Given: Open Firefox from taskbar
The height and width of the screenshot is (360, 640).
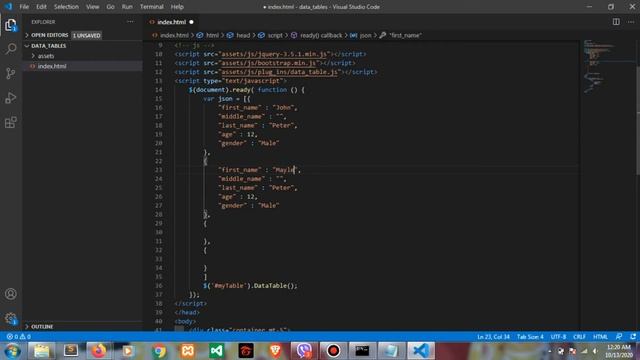Looking at the screenshot, I should pos(99,351).
